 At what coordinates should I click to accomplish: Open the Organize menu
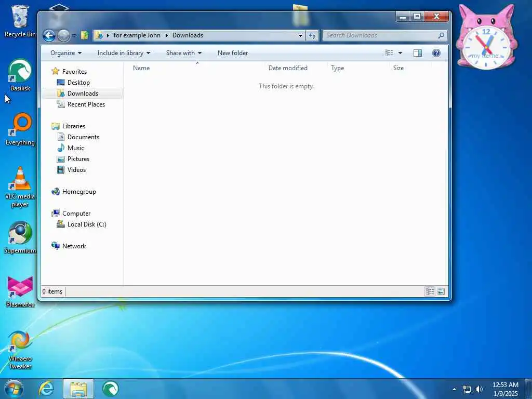pos(66,53)
